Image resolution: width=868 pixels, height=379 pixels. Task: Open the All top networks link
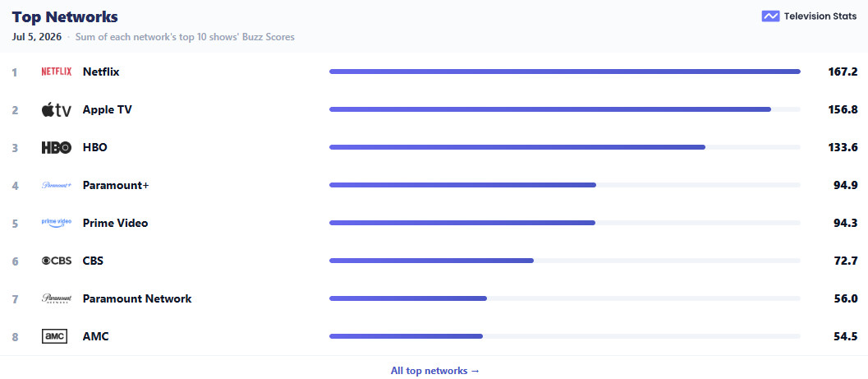[435, 371]
